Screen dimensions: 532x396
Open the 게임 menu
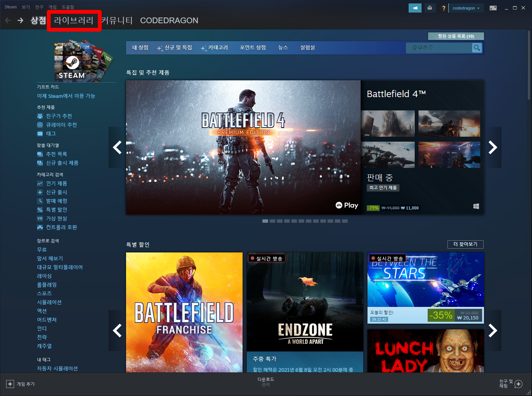pos(53,7)
